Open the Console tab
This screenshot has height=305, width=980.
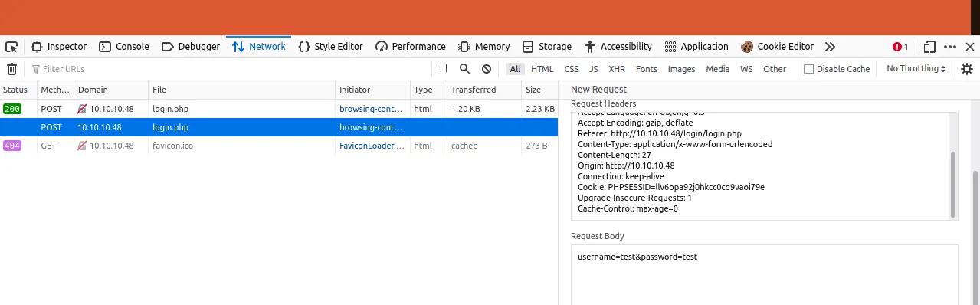point(124,47)
